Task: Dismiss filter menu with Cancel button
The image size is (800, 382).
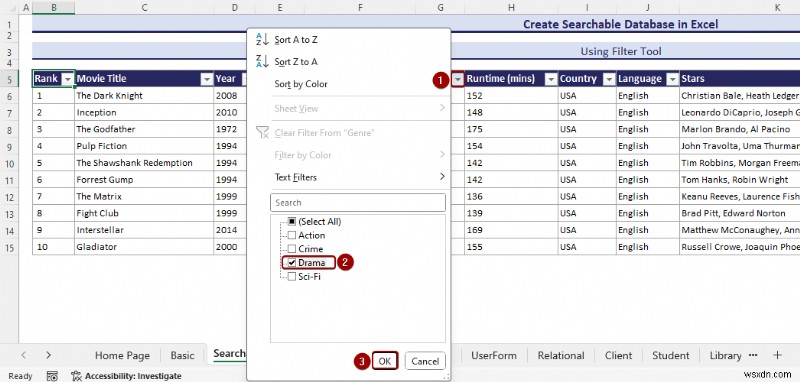Action: tap(425, 361)
